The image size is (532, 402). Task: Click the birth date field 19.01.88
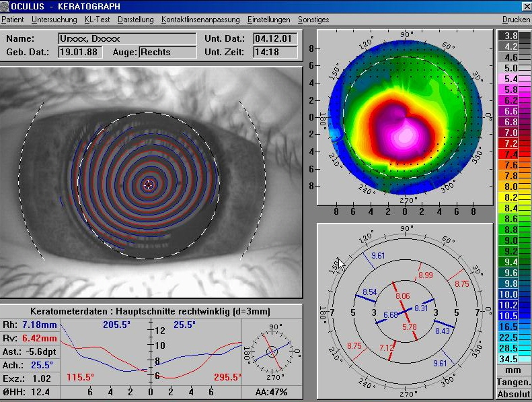[x=81, y=52]
